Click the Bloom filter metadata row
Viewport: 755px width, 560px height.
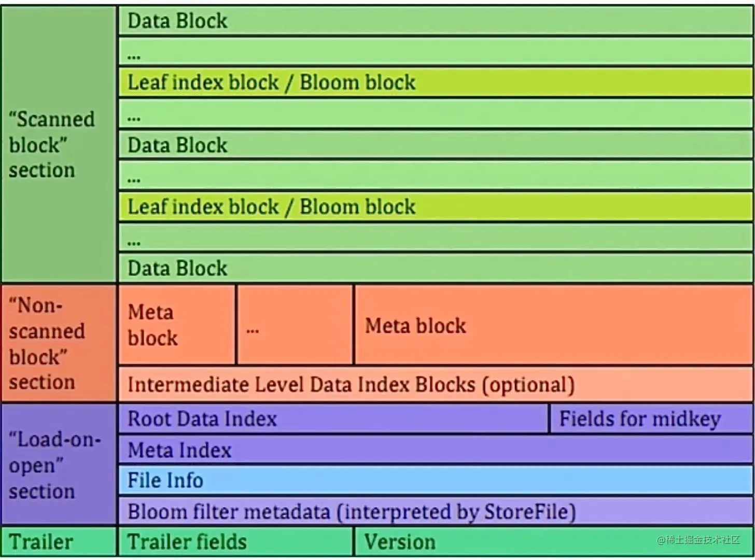click(436, 511)
